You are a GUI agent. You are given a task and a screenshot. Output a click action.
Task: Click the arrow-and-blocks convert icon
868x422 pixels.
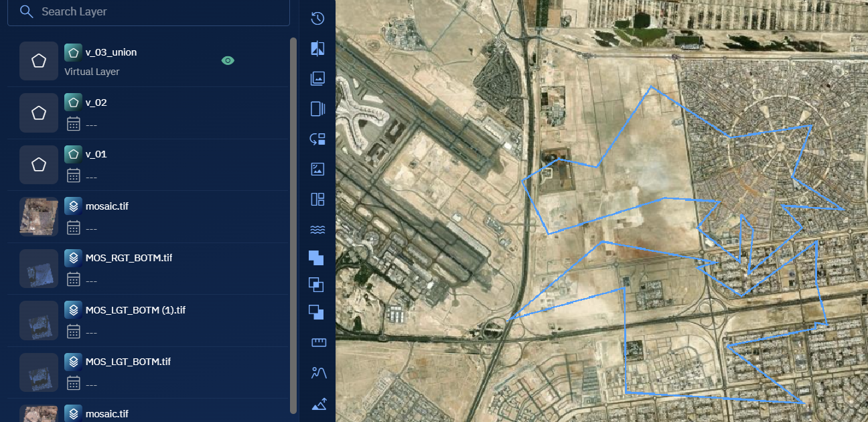318,139
